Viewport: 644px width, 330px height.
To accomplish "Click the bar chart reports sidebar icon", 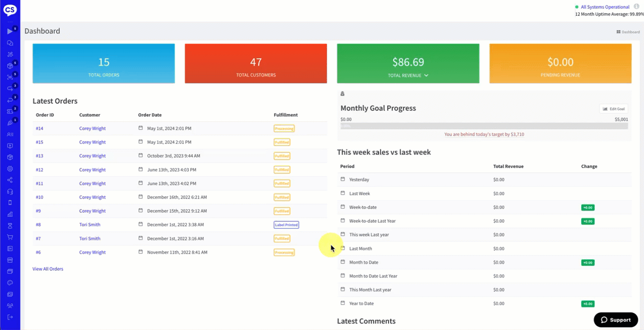I will click(10, 214).
